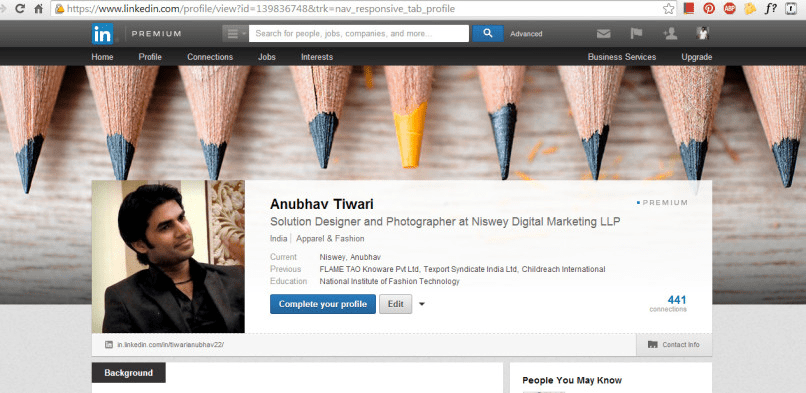Open Connections menu item
Image resolution: width=806 pixels, height=393 pixels.
pos(210,57)
